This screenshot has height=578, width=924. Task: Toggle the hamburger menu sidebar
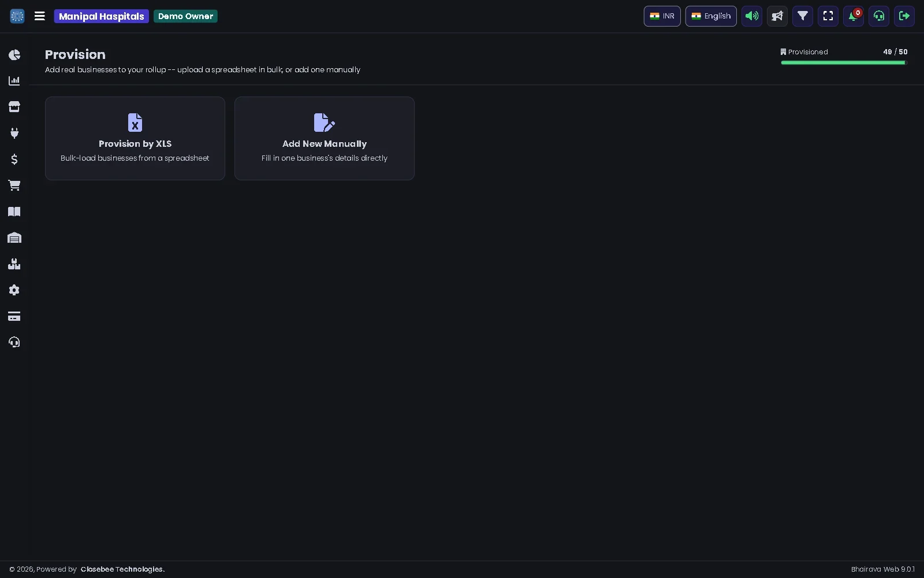[40, 16]
